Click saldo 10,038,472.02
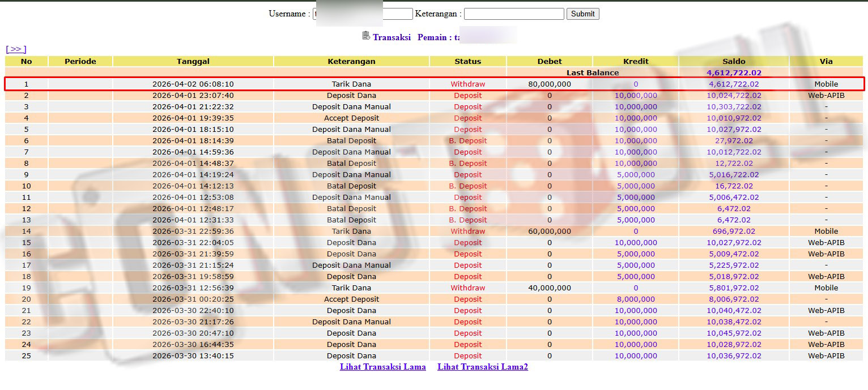868x390 pixels. point(734,322)
